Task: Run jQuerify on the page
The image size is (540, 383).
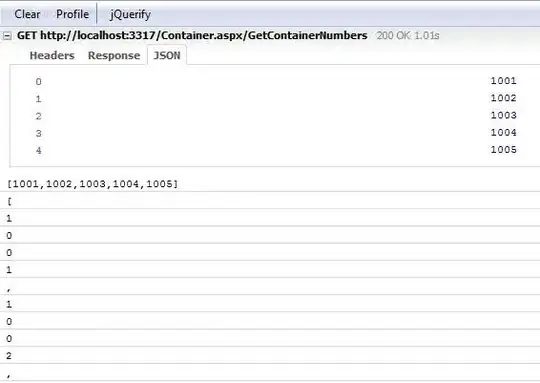Action: click(130, 15)
